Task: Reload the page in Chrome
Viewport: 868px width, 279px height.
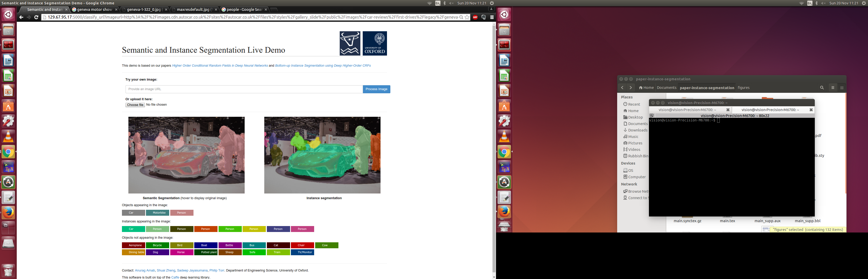Action: 36,17
